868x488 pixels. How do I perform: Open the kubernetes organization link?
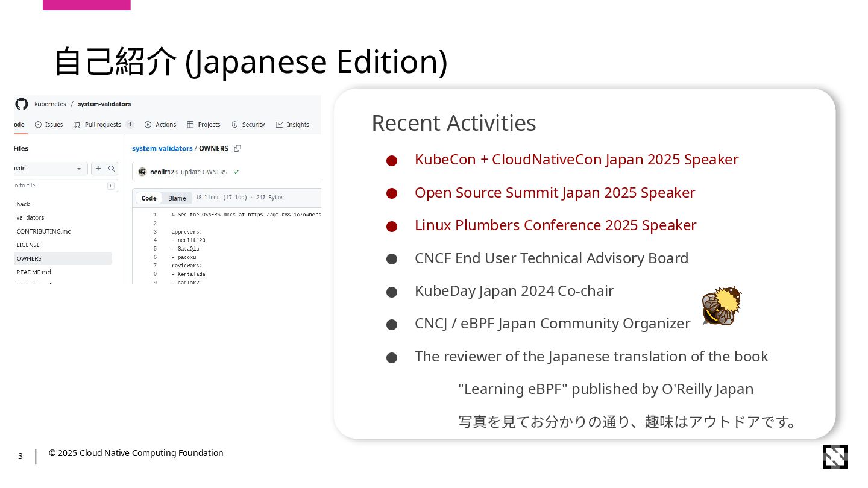click(x=50, y=104)
